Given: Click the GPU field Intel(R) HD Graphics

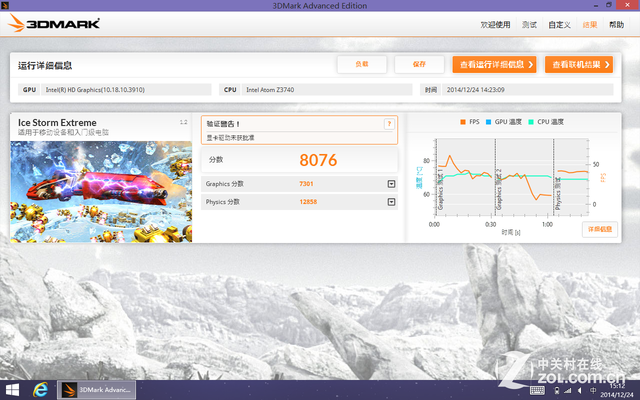Looking at the screenshot, I should point(126,90).
